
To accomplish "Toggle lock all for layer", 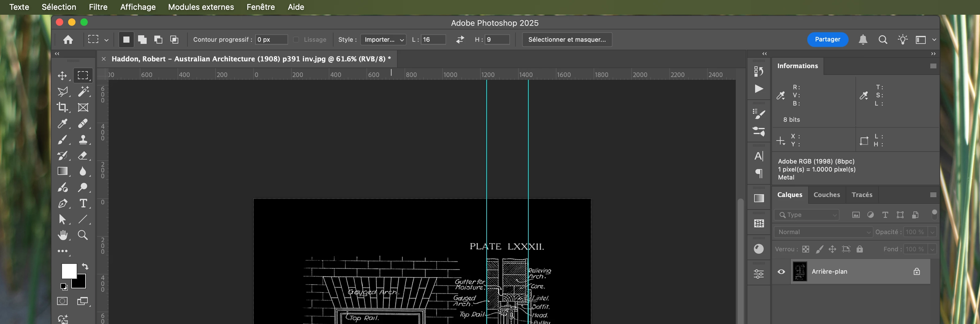I will click(859, 249).
